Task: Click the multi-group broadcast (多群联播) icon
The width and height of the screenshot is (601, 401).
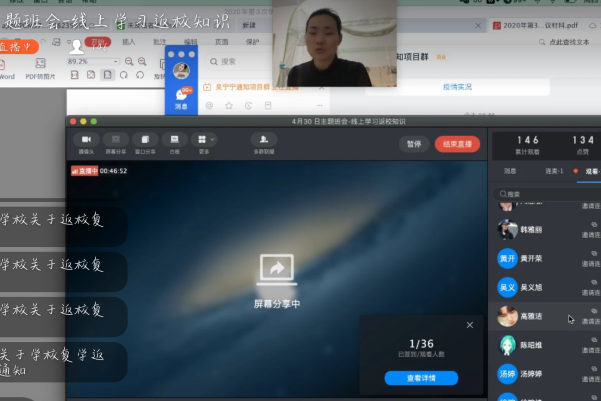Action: [x=263, y=140]
